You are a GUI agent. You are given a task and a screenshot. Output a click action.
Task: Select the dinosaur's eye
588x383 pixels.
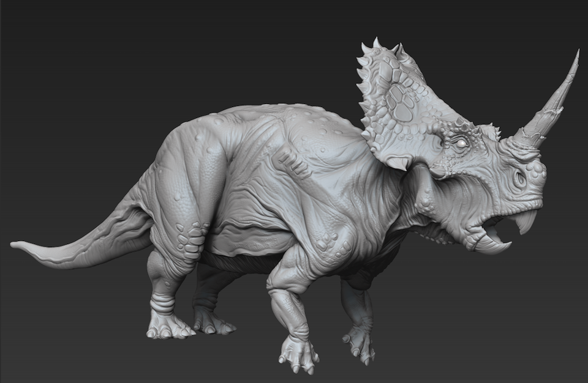coord(459,143)
